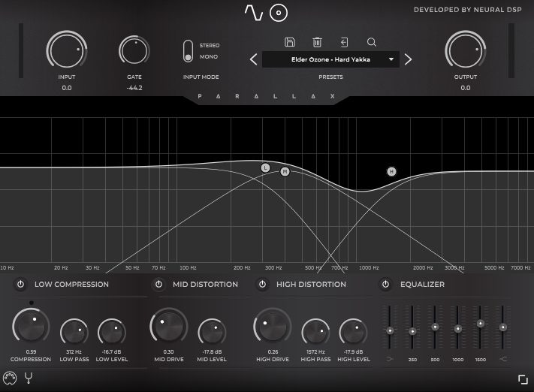Viewport: 534px width, 392px height.
Task: Go to previous preset arrow
Action: point(253,59)
